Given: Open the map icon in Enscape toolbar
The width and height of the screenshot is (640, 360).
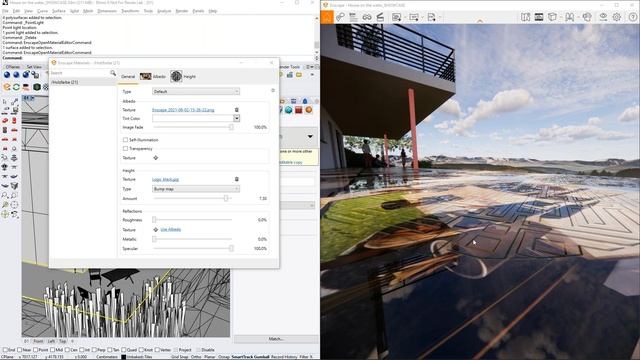Looking at the screenshot, I should click(x=525, y=17).
